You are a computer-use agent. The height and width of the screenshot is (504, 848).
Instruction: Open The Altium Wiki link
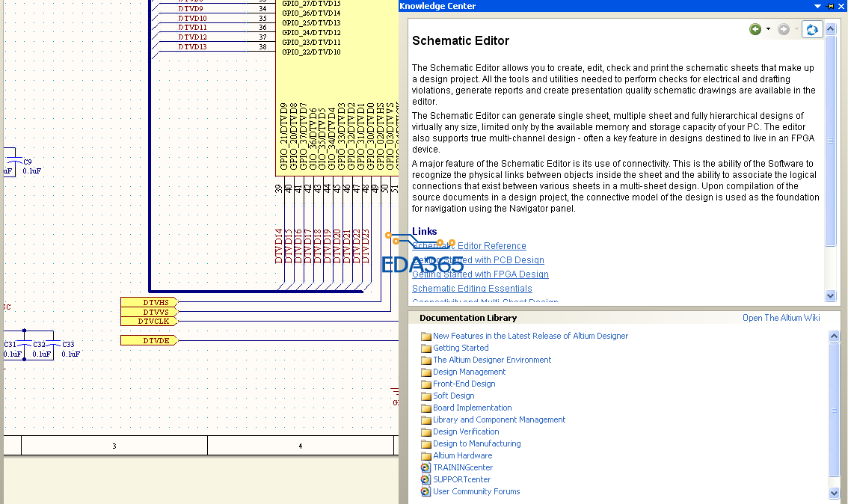tap(781, 318)
